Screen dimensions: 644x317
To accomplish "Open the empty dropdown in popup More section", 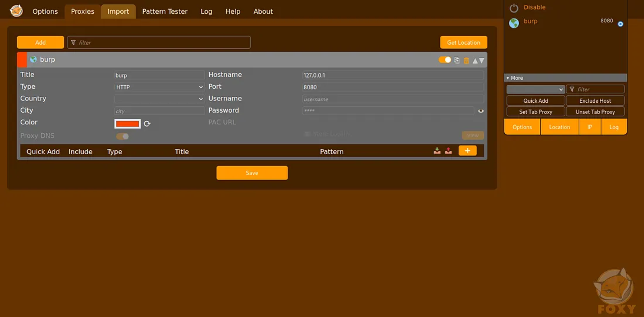I will coord(535,89).
